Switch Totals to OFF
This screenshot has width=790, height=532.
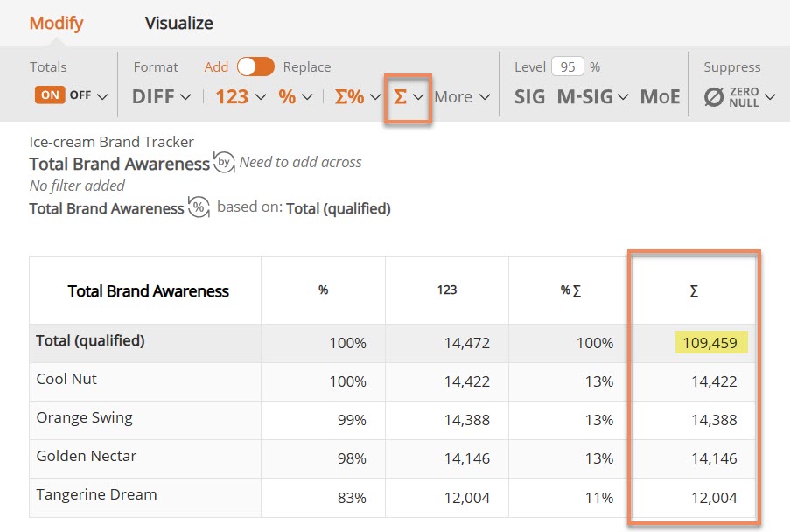click(x=80, y=94)
